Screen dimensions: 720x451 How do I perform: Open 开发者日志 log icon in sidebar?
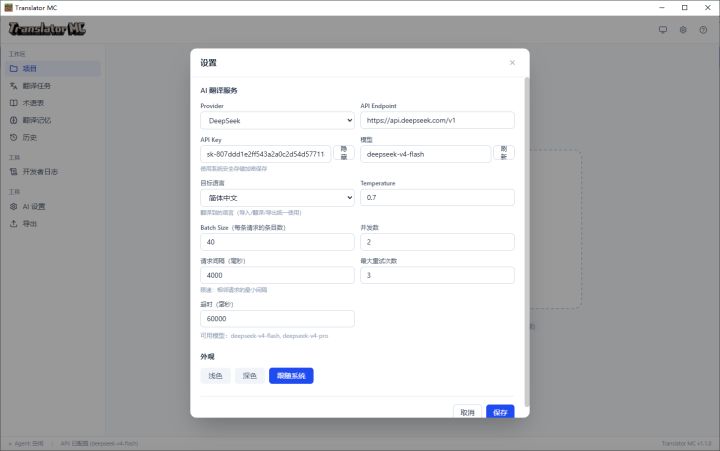click(14, 172)
